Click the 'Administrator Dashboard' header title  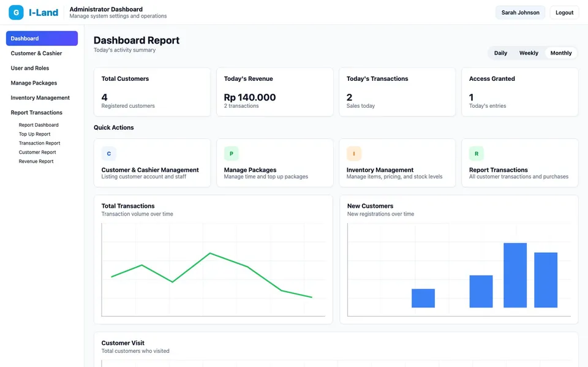106,9
